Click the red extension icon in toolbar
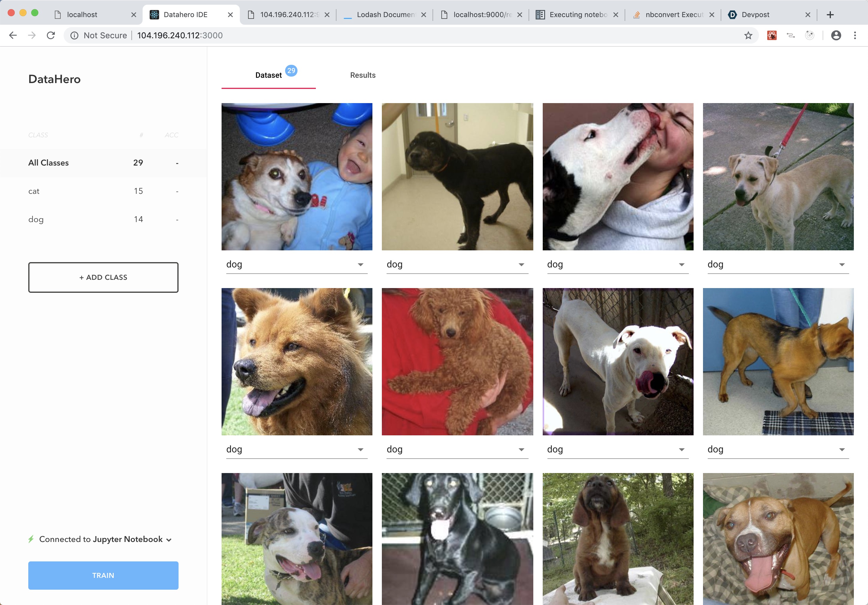 click(772, 36)
